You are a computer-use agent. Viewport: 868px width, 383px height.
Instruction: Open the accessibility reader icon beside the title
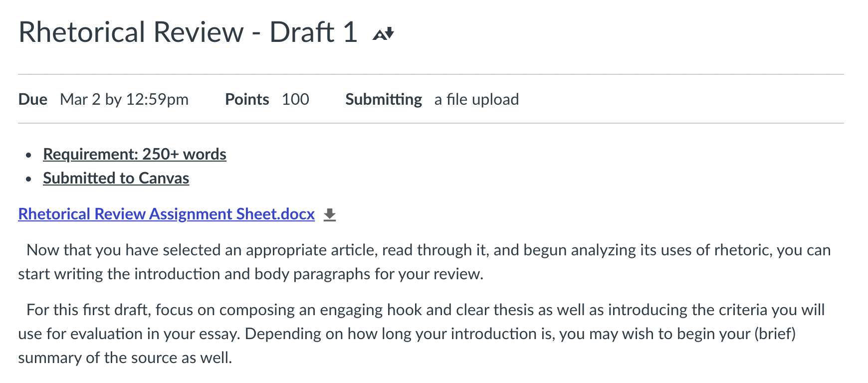coord(383,33)
